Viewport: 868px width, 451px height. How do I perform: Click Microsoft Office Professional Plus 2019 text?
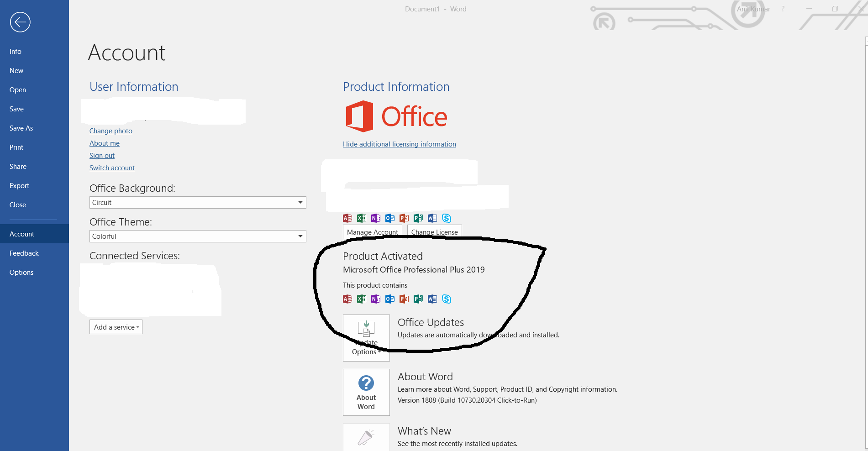414,270
